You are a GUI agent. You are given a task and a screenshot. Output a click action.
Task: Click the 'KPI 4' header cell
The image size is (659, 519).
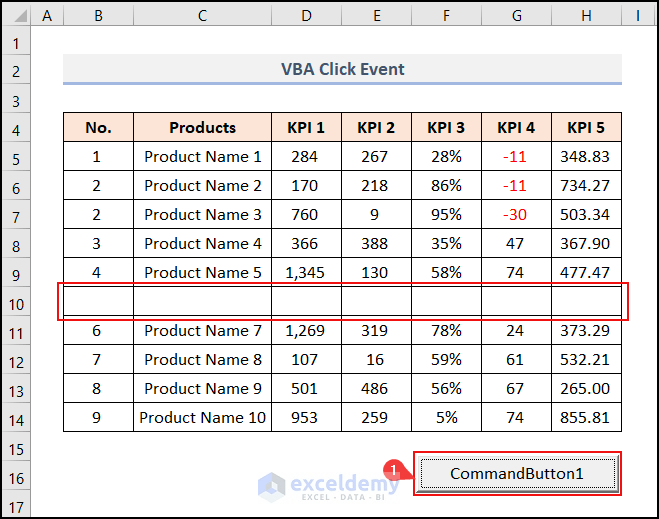point(517,127)
